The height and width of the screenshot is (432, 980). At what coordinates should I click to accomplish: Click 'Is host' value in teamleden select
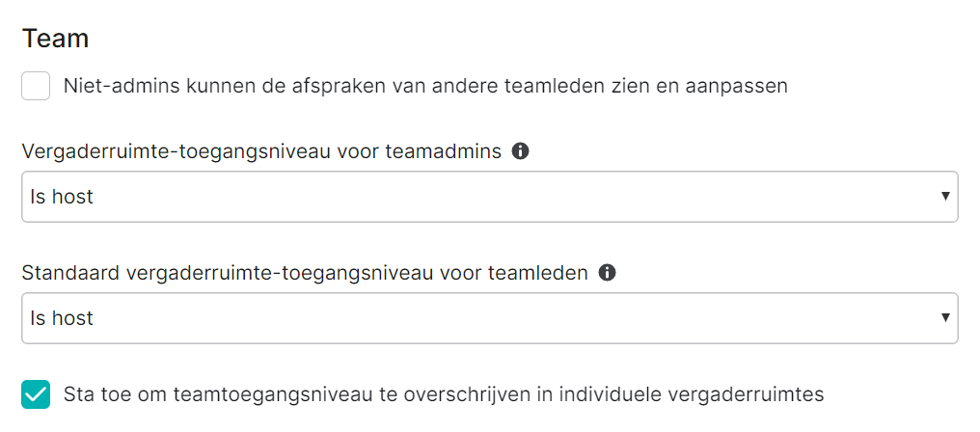(62, 317)
